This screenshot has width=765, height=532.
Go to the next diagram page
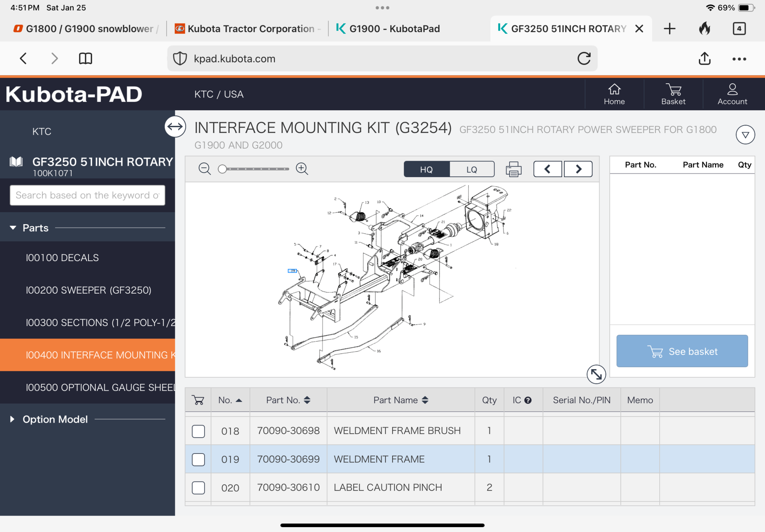tap(578, 169)
